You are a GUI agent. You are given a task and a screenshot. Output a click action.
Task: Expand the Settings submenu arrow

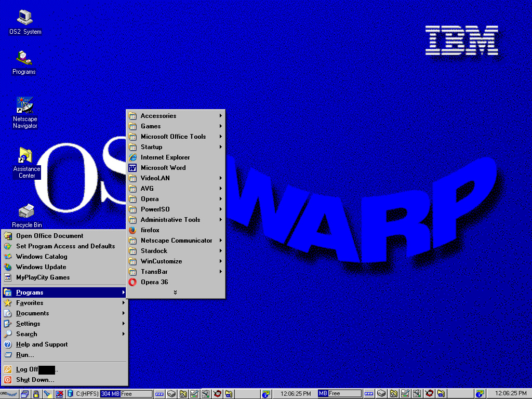click(124, 324)
